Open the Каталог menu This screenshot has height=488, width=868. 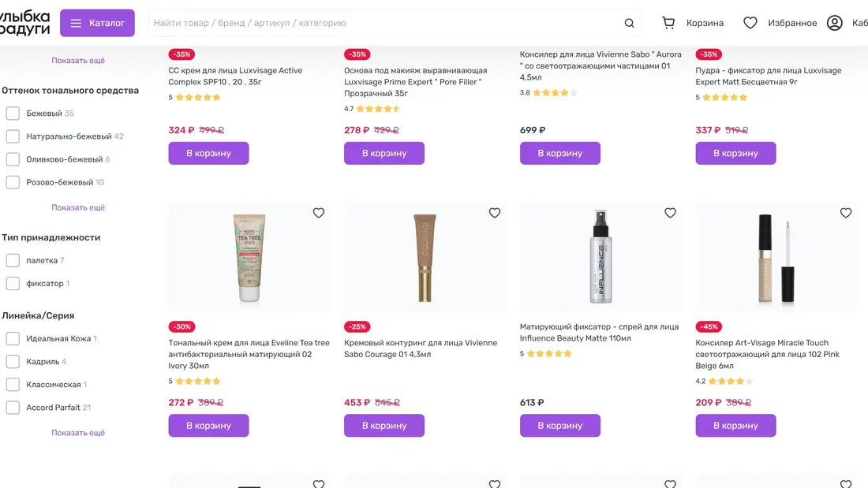point(97,23)
